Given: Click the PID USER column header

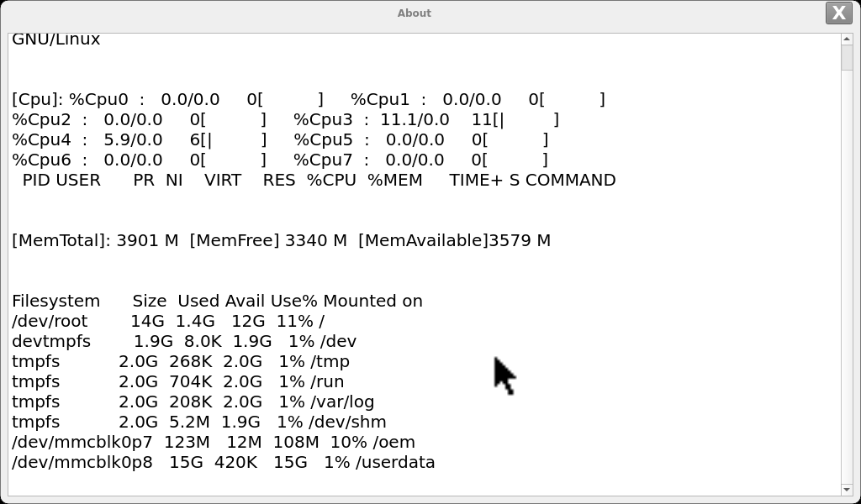Looking at the screenshot, I should (x=61, y=181).
